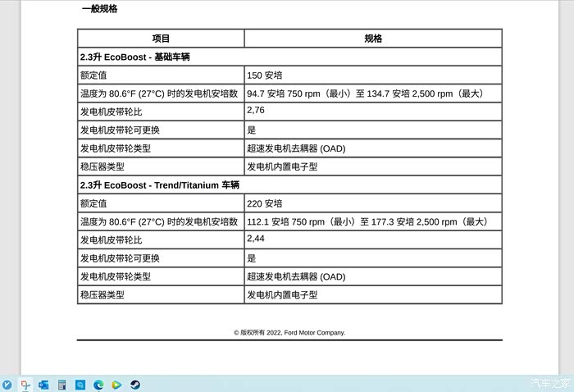Open the blue checkmark app in the taskbar
Image resolution: width=574 pixels, height=392 pixels.
(7, 385)
